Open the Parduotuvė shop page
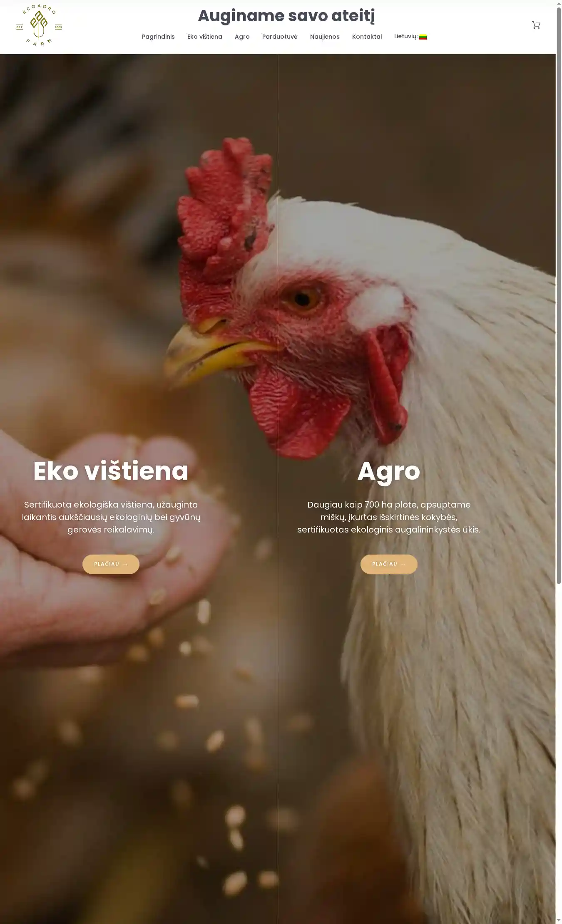 point(280,37)
